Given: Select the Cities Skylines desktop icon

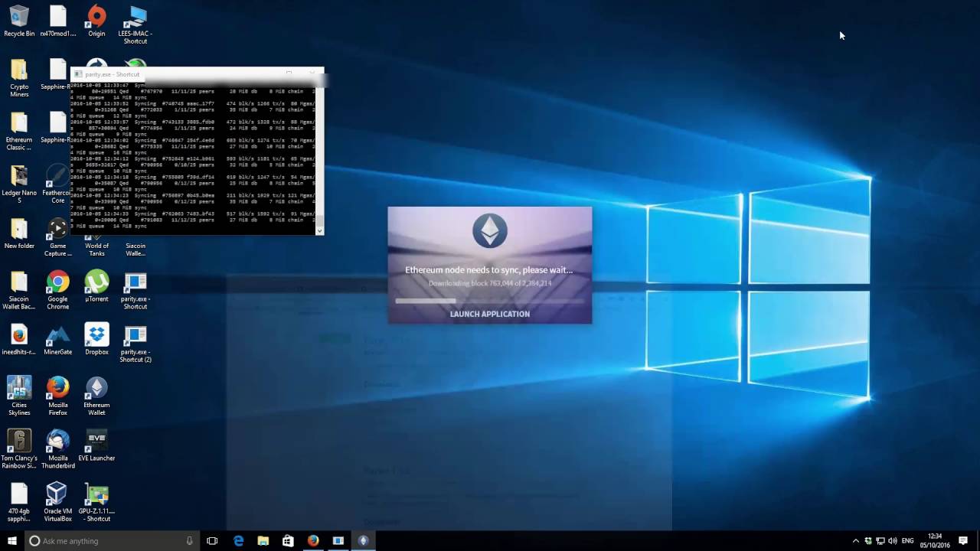Looking at the screenshot, I should tap(19, 396).
